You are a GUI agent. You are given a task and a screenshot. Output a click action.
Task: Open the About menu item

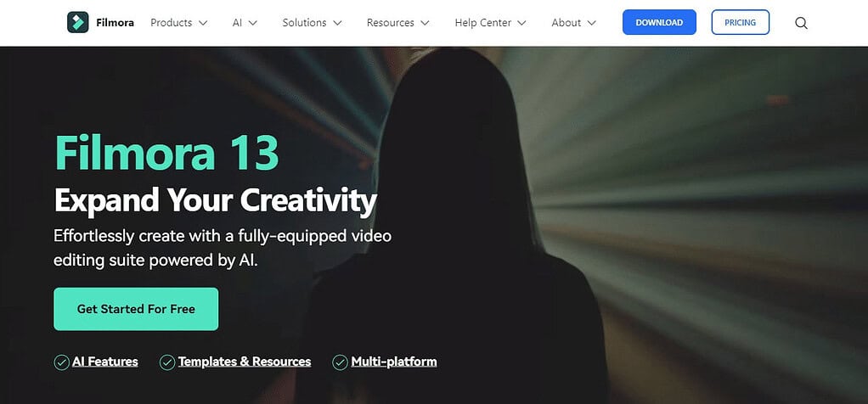pos(566,23)
